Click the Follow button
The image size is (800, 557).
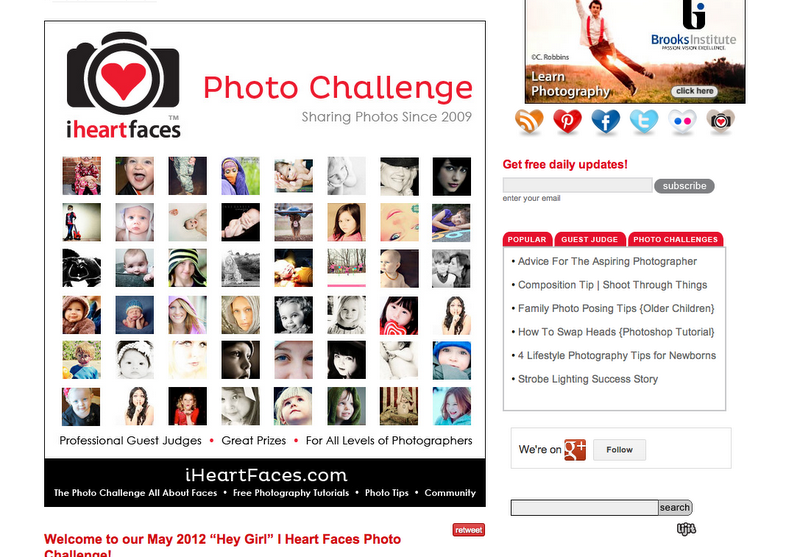[x=619, y=449]
